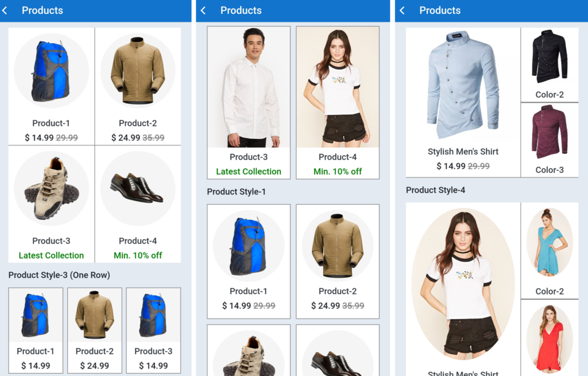This screenshot has width=588, height=376.
Task: Tap the "$ 24.99" price under Product Style-1
Action: pos(326,305)
